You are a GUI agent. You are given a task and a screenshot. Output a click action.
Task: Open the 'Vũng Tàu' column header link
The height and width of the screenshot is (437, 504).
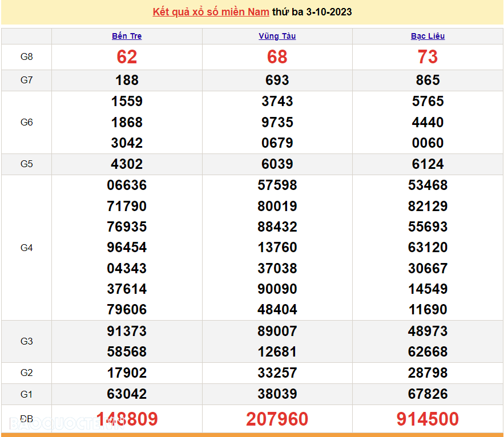tap(277, 36)
